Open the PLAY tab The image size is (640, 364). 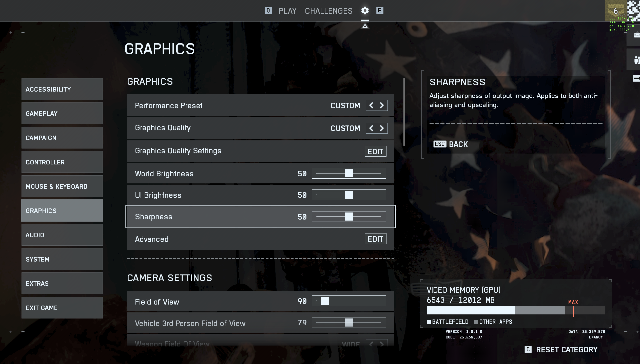pos(287,11)
